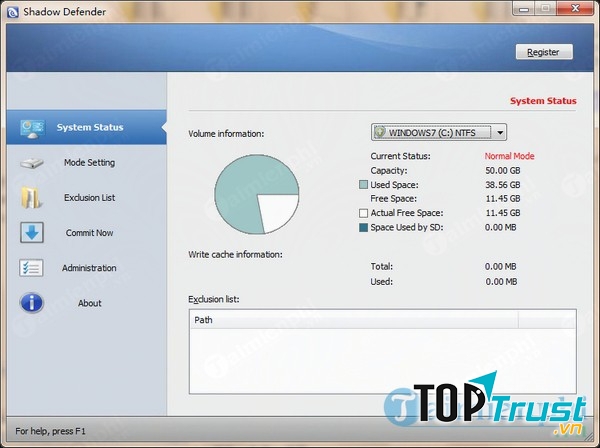Click the Actual Free Space white swatch
The height and width of the screenshot is (448, 600).
coord(363,213)
